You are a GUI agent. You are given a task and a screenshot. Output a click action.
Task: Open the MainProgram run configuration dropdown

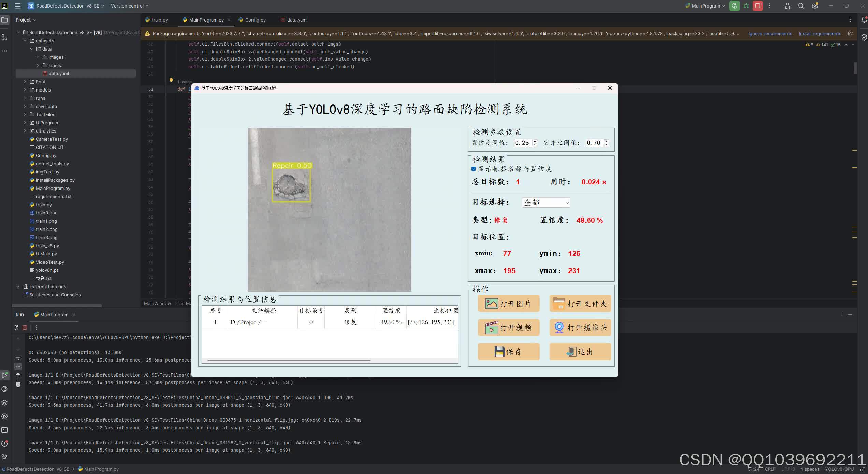(705, 6)
